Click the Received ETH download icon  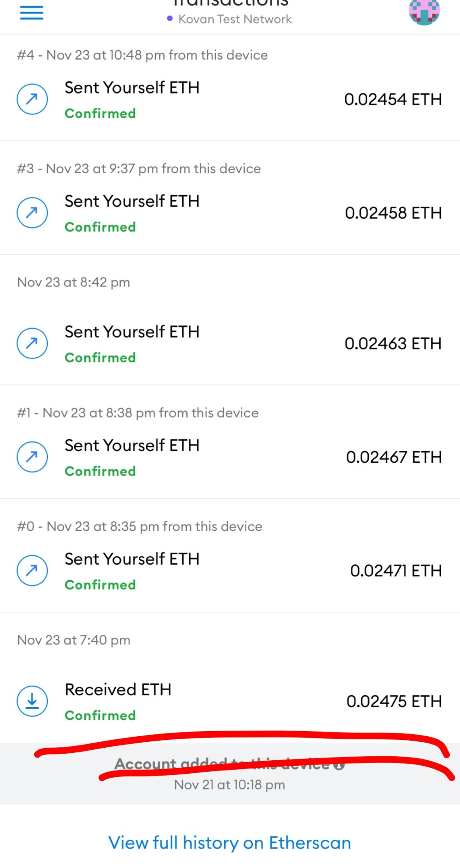tap(32, 701)
